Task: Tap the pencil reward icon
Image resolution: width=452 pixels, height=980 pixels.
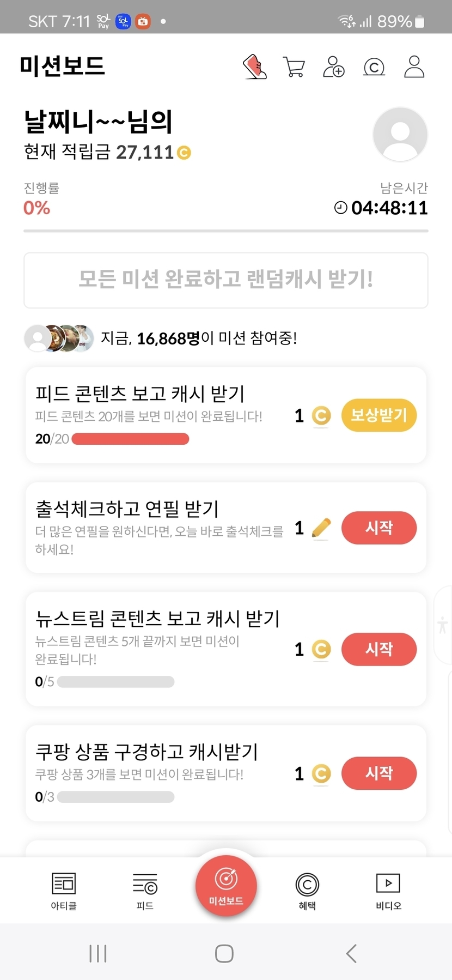Action: (321, 528)
